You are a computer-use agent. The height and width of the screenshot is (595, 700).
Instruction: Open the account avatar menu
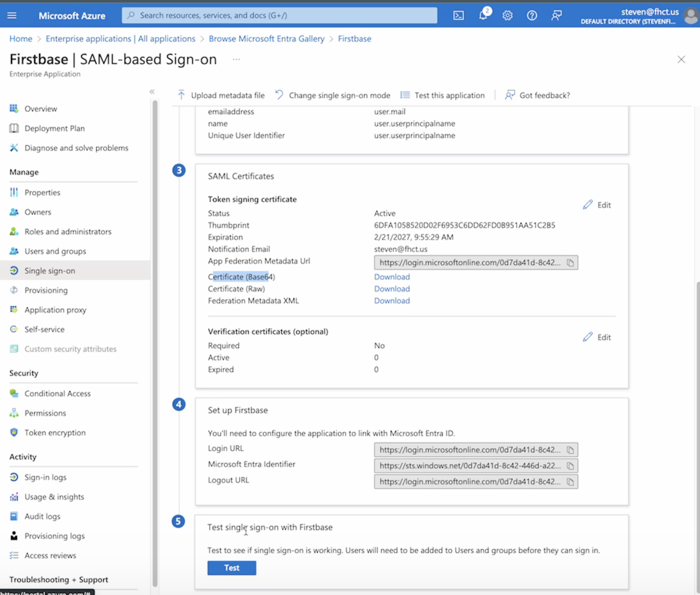pyautogui.click(x=690, y=16)
